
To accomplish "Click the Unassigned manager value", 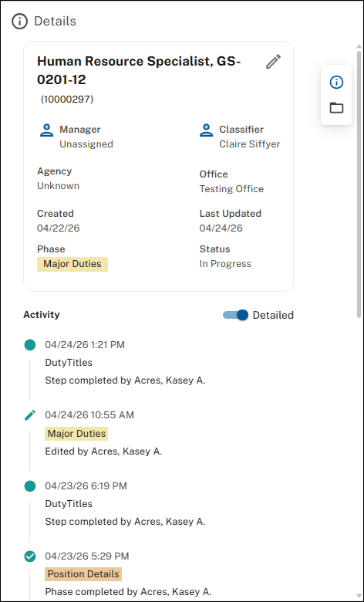I will click(x=86, y=144).
